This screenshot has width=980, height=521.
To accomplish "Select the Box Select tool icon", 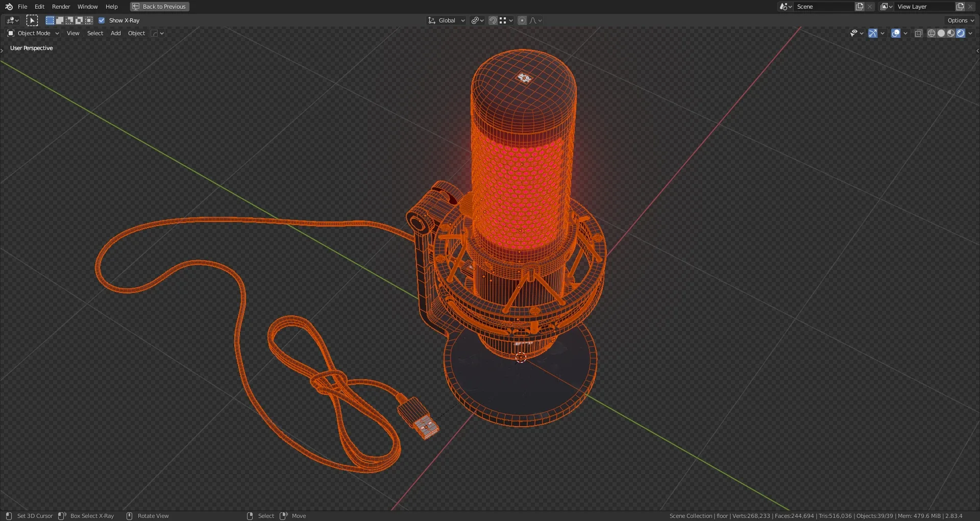I will pyautogui.click(x=32, y=20).
